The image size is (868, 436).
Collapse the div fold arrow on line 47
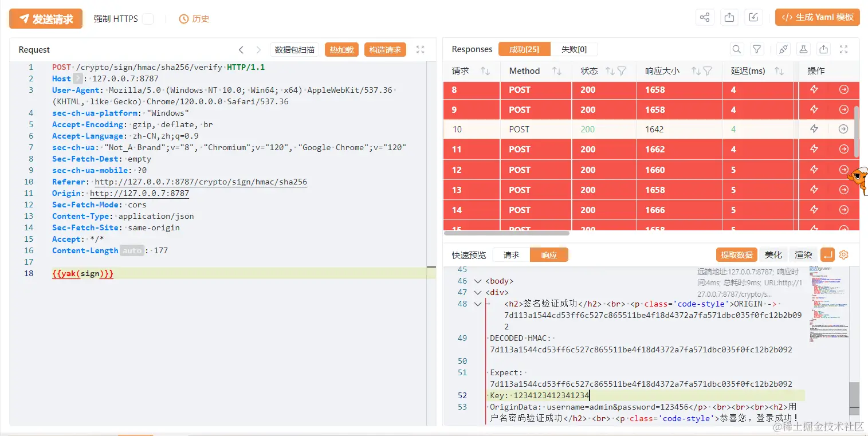click(x=478, y=293)
